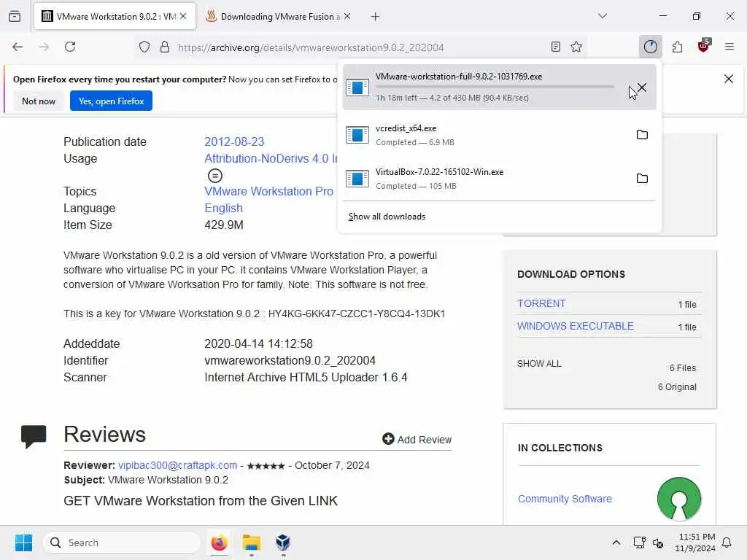Download the WINDOWS EXECUTABLE option
The height and width of the screenshot is (560, 747).
coord(575,326)
